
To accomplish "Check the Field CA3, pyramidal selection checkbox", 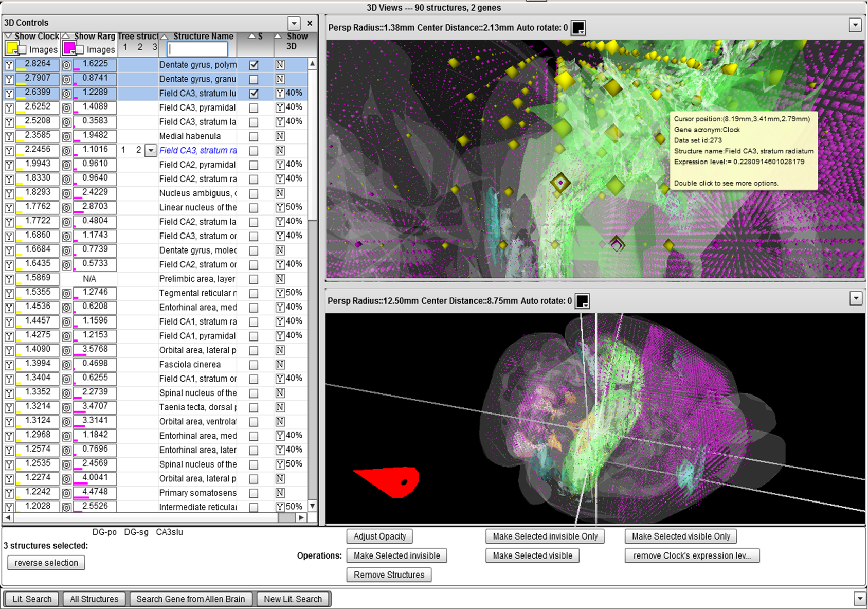I will coord(254,108).
